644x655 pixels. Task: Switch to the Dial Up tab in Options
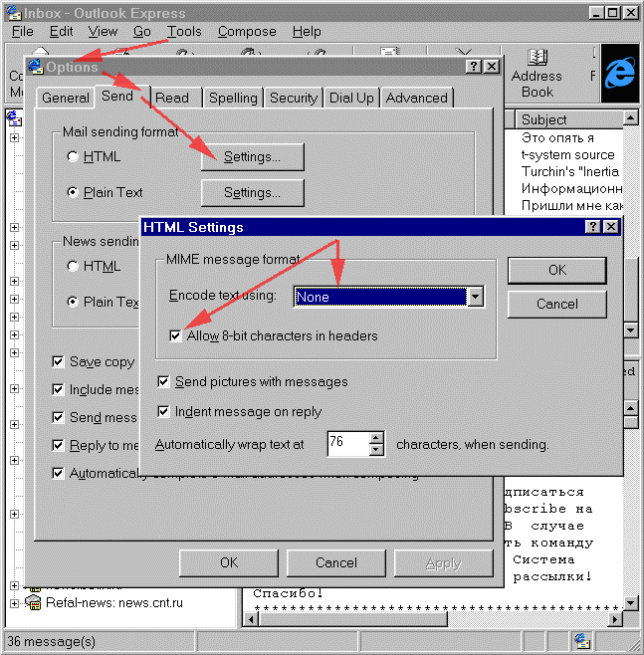tap(351, 98)
